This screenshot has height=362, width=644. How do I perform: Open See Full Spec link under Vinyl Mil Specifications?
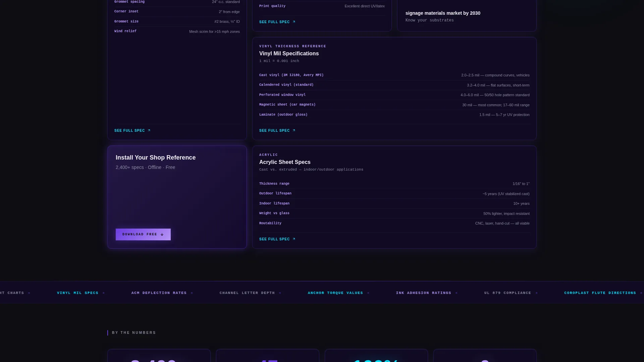click(277, 131)
